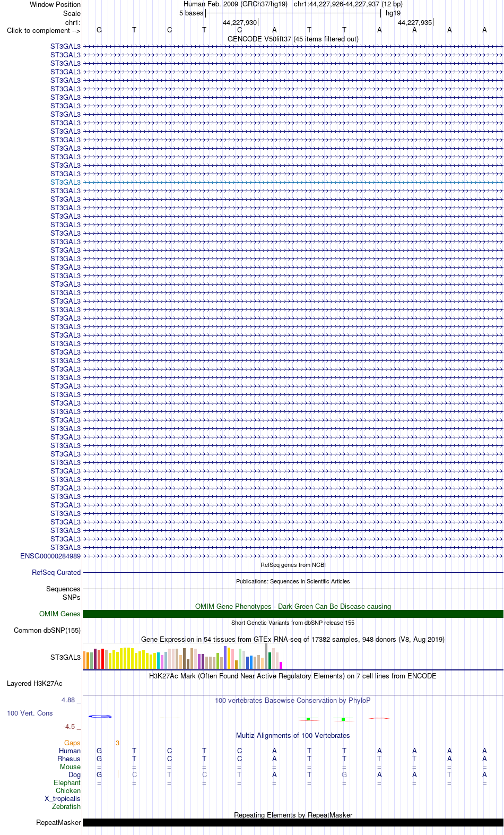504x835 pixels.
Task: Click the Repeating Elements by RepeatMasker title
Action: click(293, 815)
